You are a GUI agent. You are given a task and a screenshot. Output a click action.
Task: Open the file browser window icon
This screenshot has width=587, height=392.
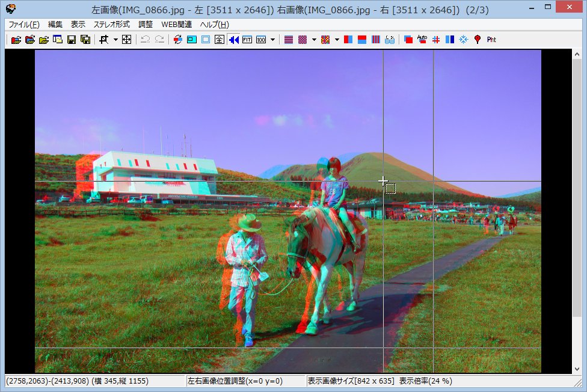click(58, 40)
